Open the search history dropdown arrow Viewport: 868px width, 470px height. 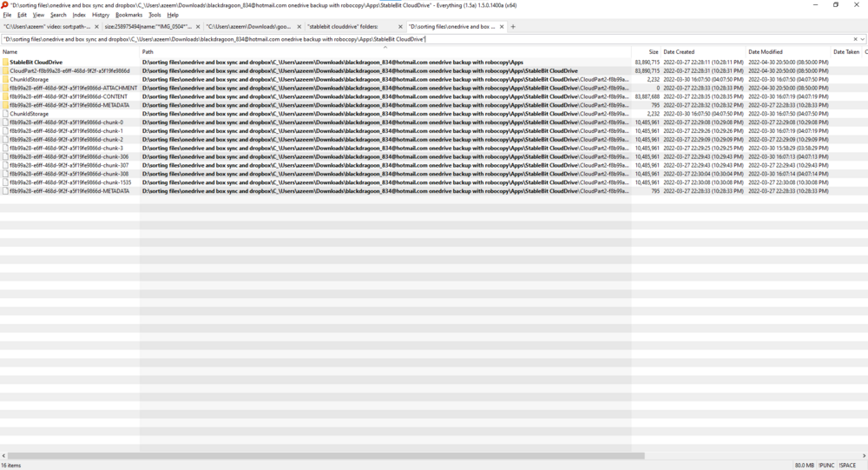pyautogui.click(x=863, y=39)
